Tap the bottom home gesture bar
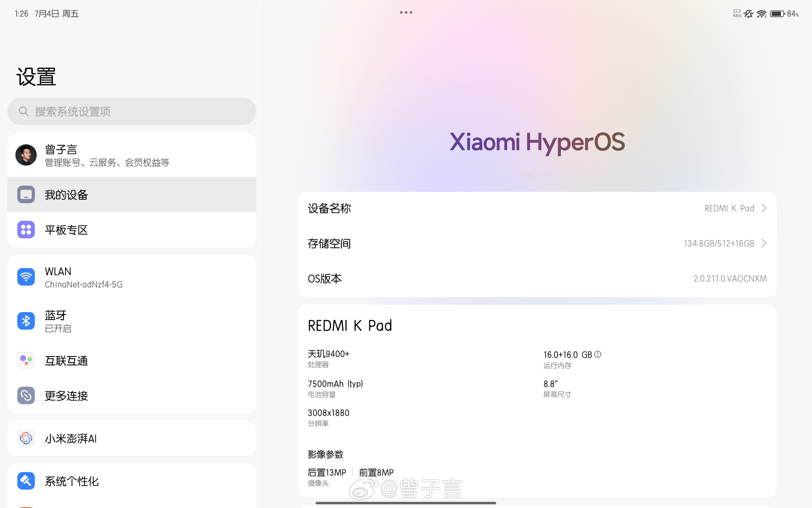The height and width of the screenshot is (508, 812). tap(406, 503)
